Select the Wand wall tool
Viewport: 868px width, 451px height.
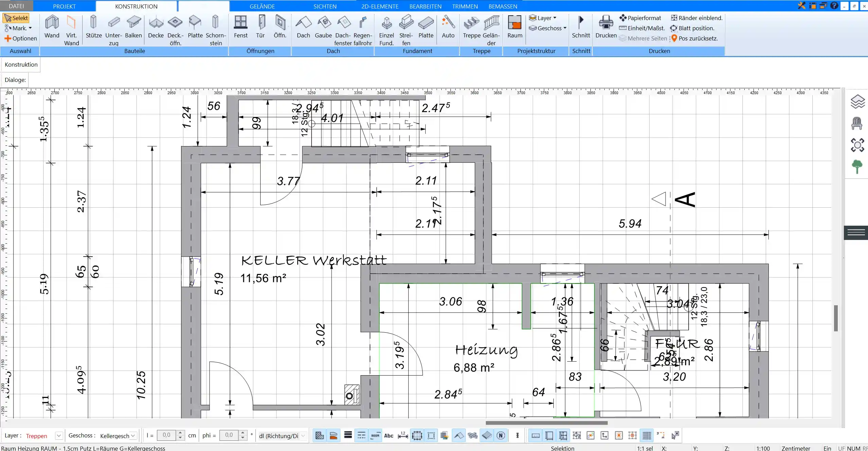tap(52, 27)
